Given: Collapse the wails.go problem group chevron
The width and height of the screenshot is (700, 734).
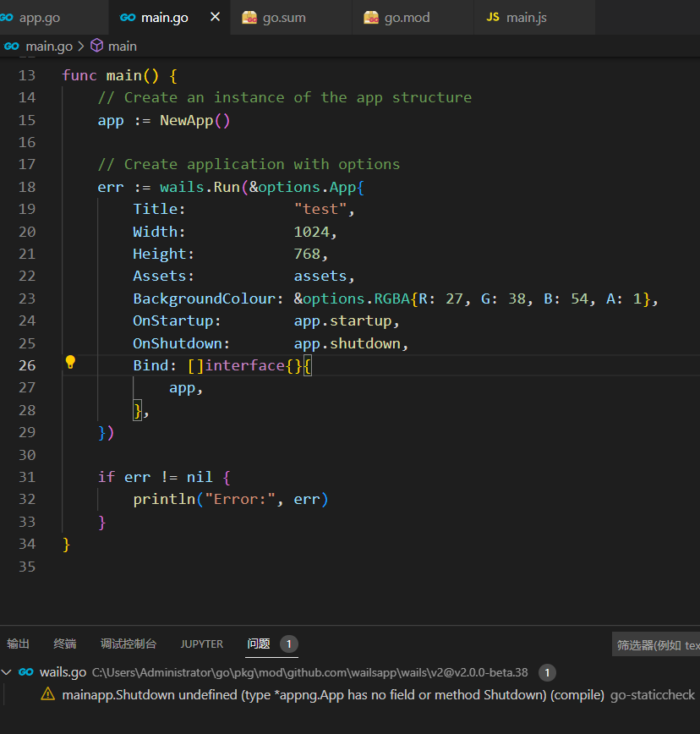Looking at the screenshot, I should (x=7, y=671).
